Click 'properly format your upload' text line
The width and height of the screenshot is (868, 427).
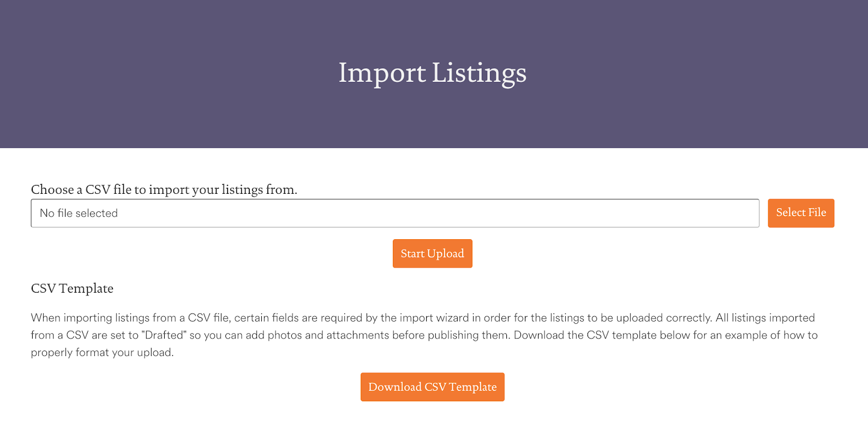(102, 353)
